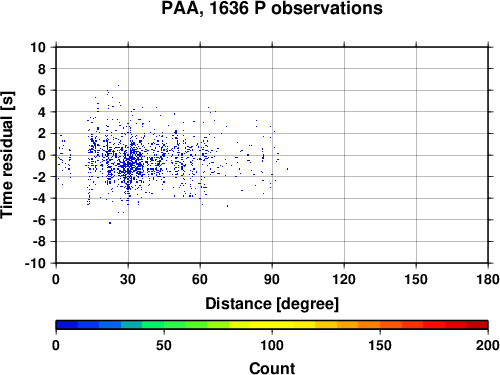Click the y-axis tick label 6

[42, 90]
